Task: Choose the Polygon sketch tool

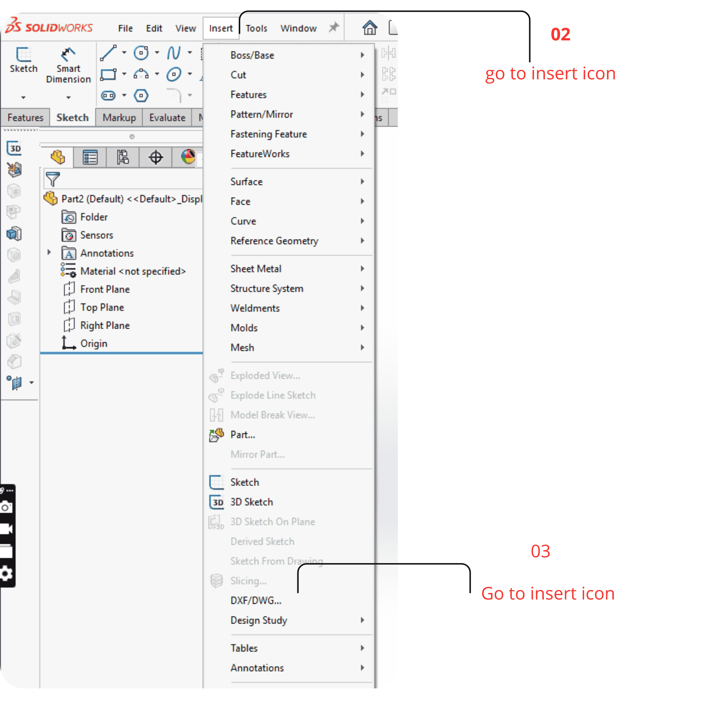Action: tap(141, 96)
